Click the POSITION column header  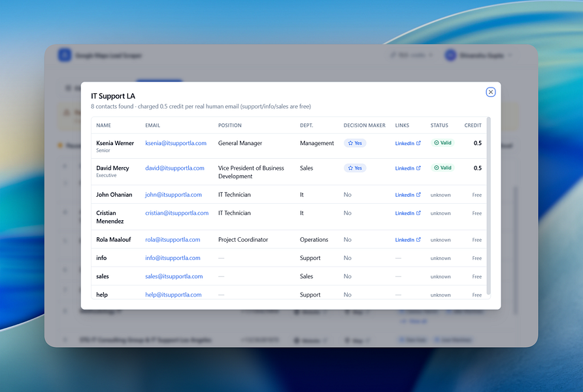230,125
